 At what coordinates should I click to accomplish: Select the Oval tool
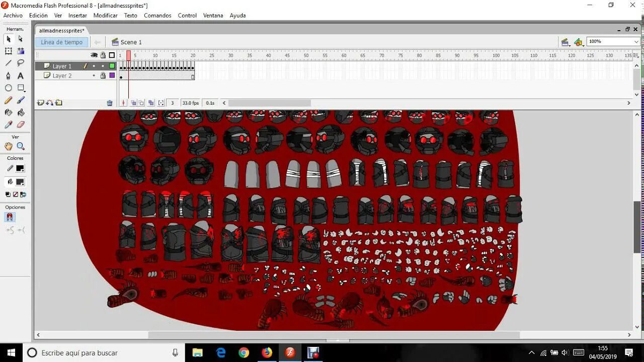click(x=9, y=88)
